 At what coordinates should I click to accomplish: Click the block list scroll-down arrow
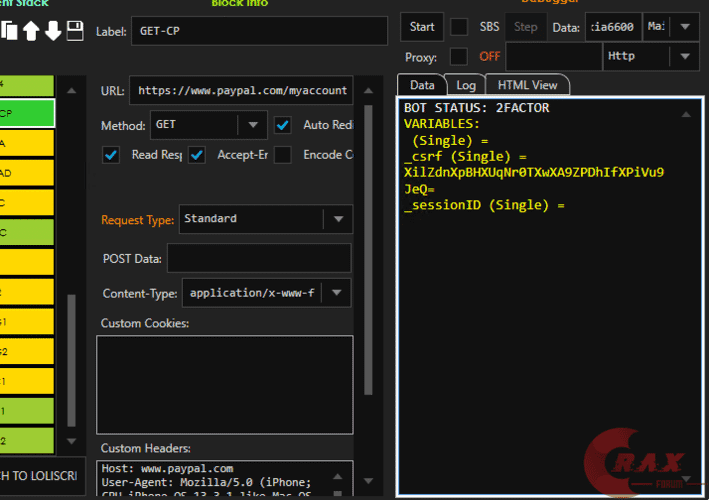point(71,439)
